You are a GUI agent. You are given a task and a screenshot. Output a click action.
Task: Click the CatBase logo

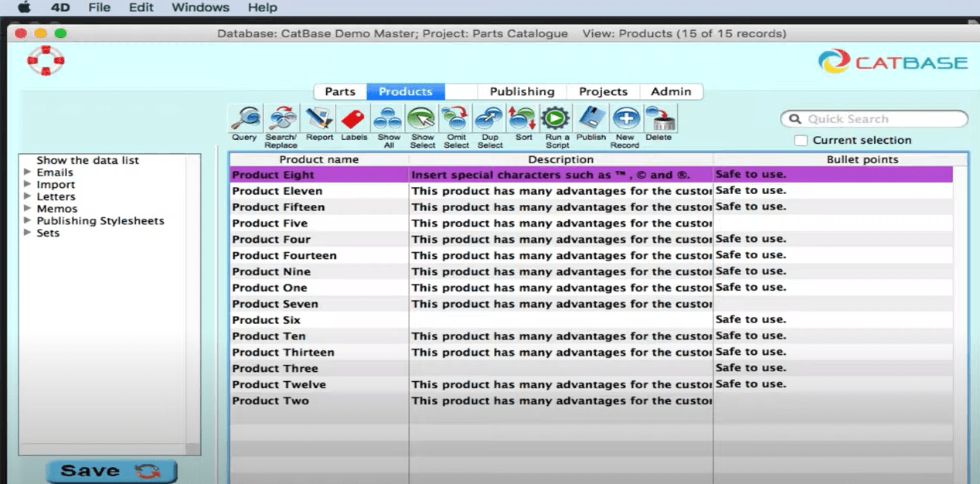click(x=893, y=62)
